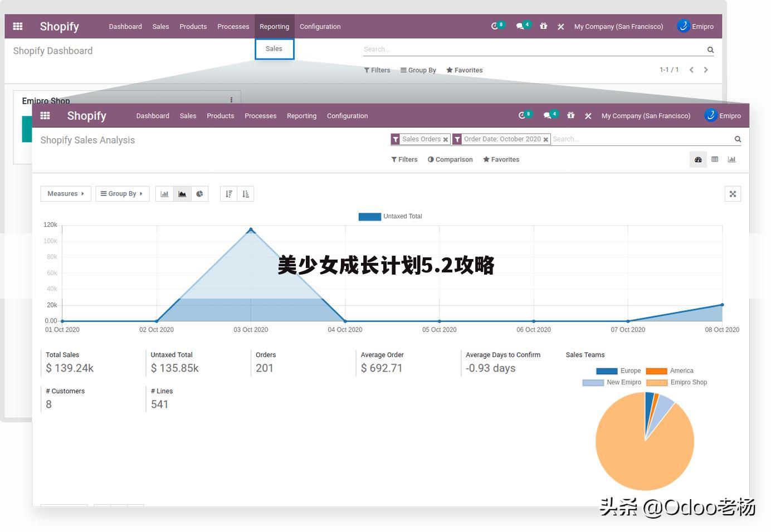Screen dimensions: 771x532
Task: Select pie chart mode
Action: (199, 194)
